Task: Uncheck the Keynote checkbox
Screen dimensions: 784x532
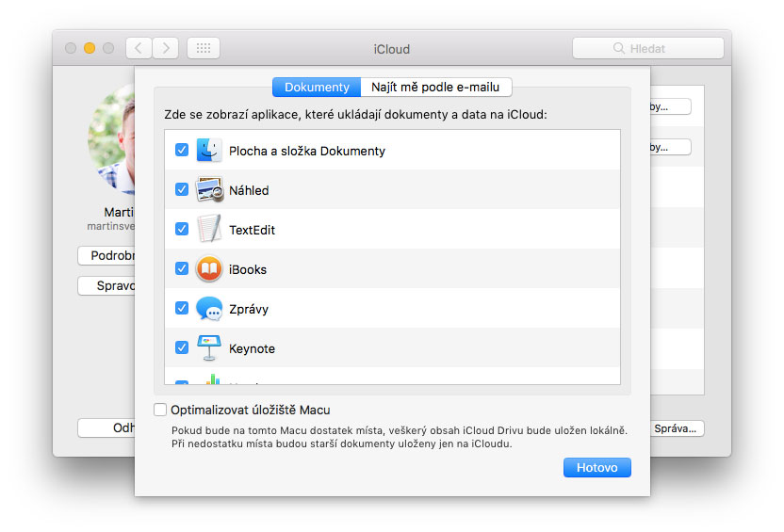Action: (182, 347)
